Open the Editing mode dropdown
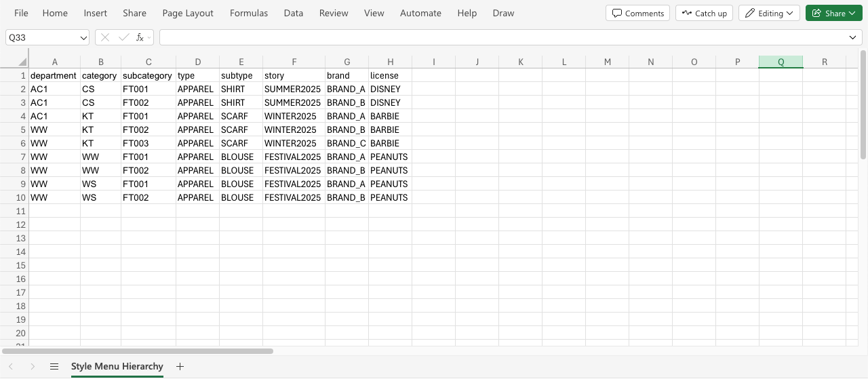 [770, 13]
